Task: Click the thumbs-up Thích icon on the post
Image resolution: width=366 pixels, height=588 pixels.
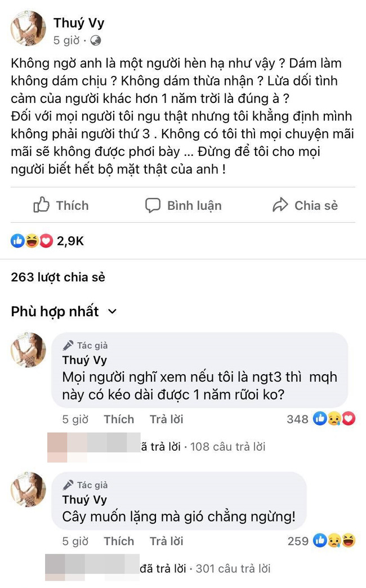Action: [42, 205]
